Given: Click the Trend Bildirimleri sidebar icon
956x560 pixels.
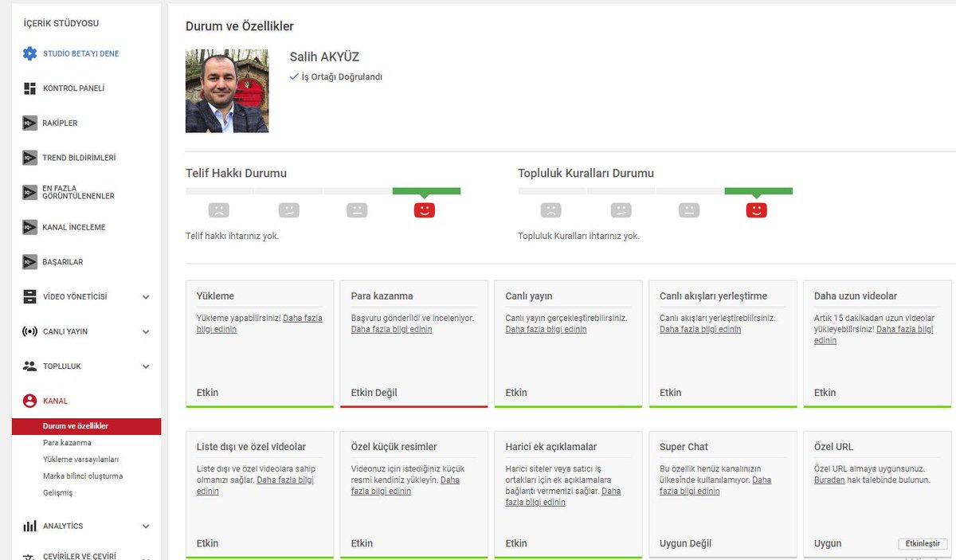Looking at the screenshot, I should point(29,158).
